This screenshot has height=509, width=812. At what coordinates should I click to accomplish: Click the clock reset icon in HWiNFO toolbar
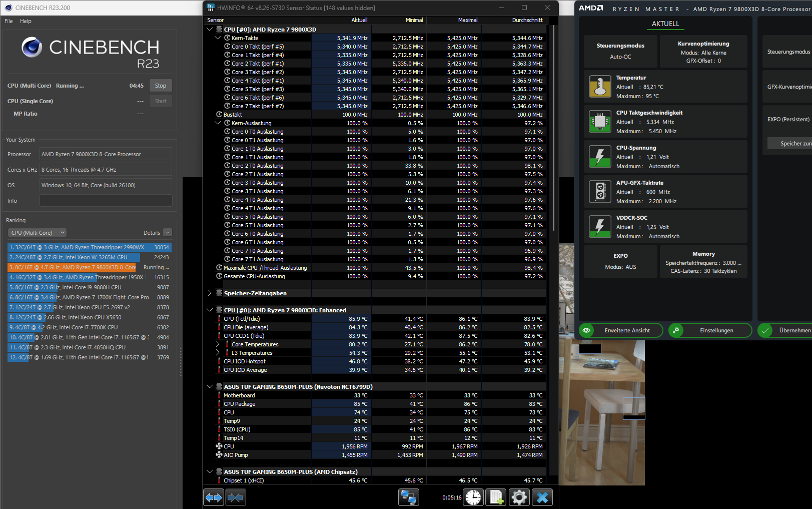click(x=473, y=497)
